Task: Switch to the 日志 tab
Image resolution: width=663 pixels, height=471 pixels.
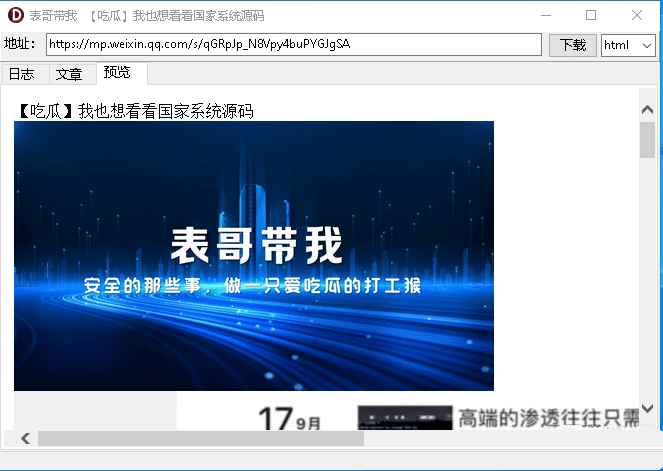Action: (x=22, y=74)
